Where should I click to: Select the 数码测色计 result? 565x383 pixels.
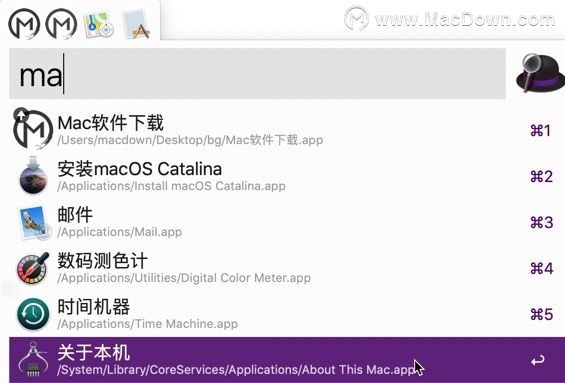coord(102,261)
